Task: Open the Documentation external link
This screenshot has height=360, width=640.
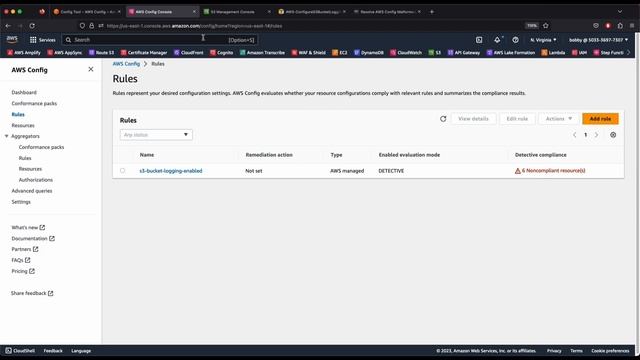Action: click(33, 238)
